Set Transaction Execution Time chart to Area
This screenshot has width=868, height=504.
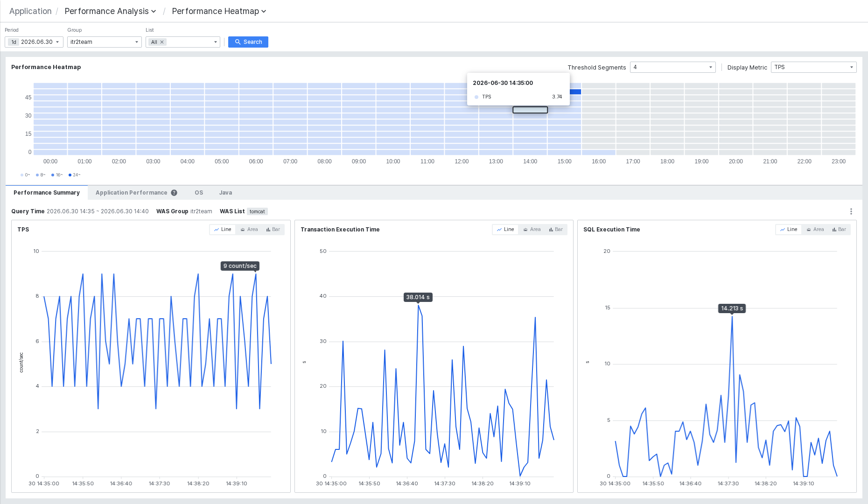(x=532, y=230)
